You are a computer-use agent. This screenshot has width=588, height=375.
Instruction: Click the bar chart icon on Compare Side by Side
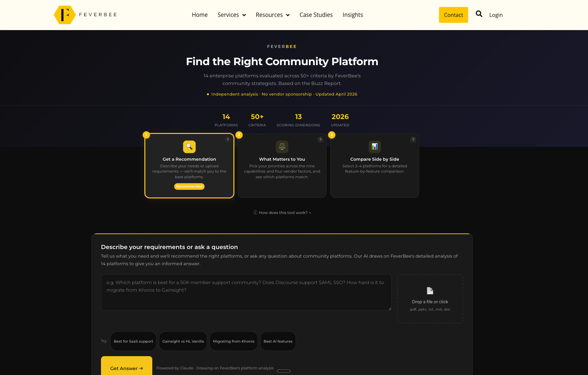[375, 147]
